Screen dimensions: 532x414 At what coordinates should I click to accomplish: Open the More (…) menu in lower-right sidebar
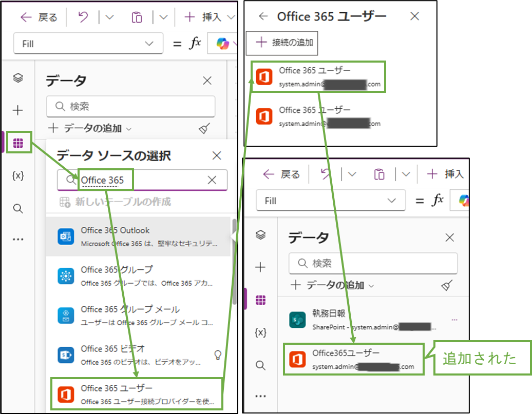point(260,396)
